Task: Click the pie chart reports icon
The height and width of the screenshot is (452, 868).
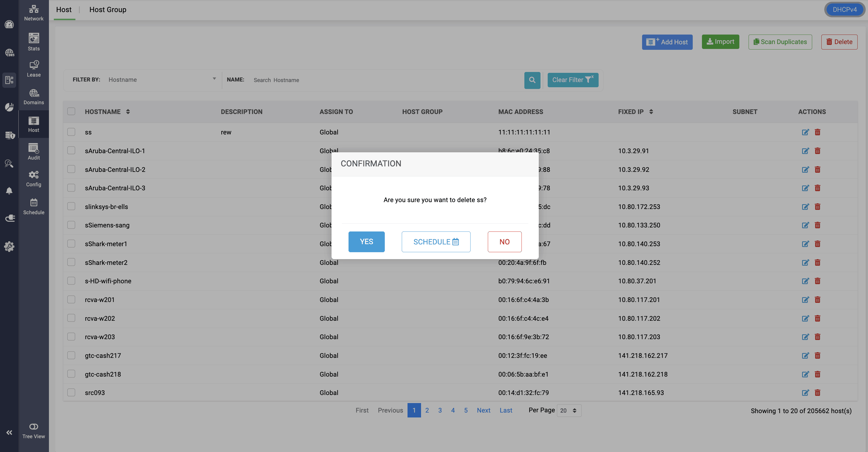Action: tap(9, 107)
